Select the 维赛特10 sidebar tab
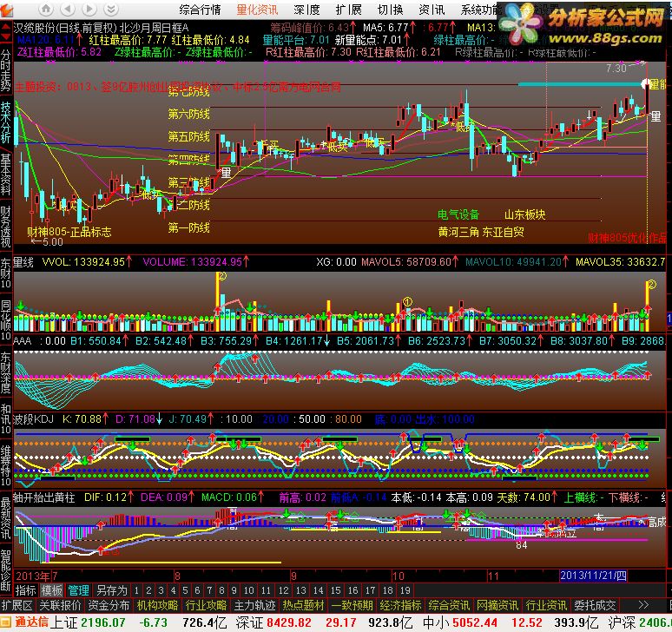Image resolution: width=672 pixels, height=632 pixels. 5,465
